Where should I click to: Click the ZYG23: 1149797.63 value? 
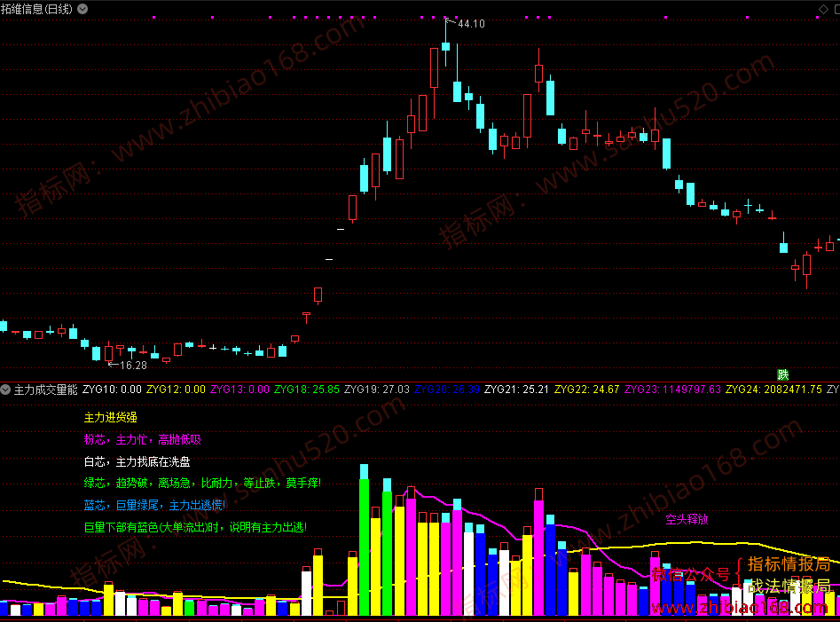tap(673, 390)
